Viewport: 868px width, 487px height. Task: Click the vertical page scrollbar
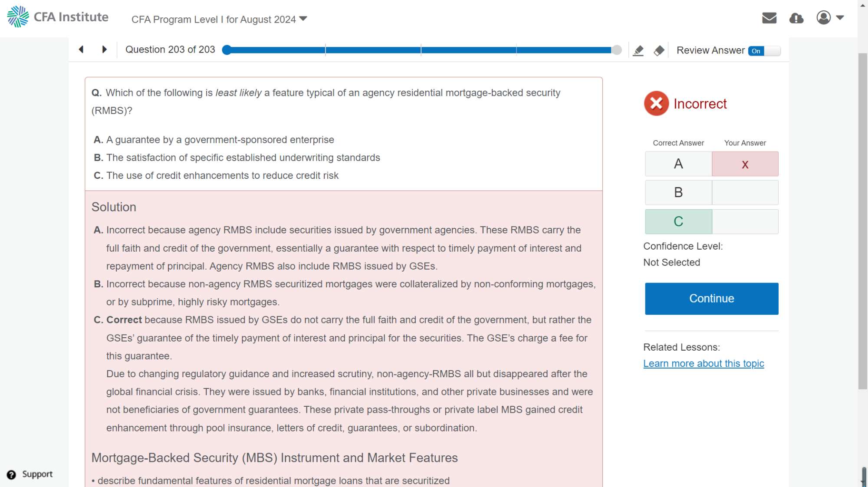click(x=862, y=217)
